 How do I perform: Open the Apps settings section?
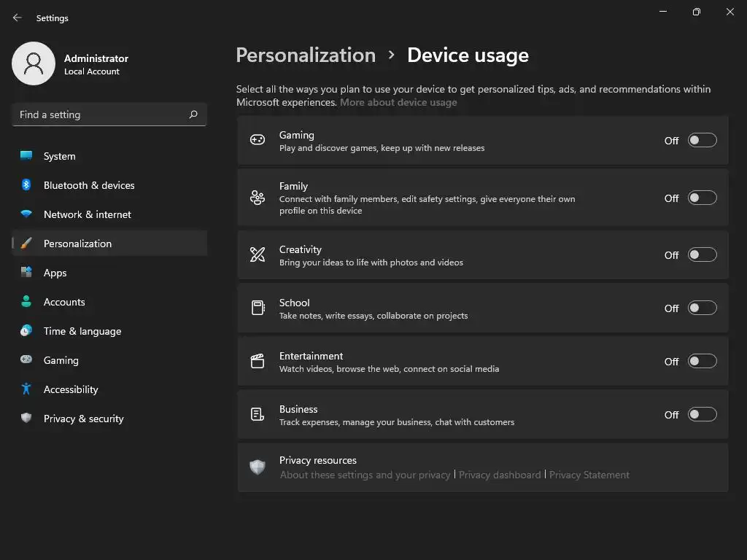(x=55, y=273)
